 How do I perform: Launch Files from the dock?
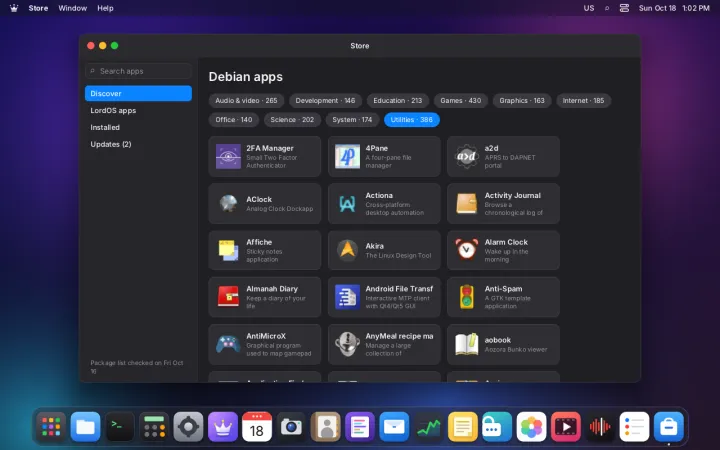(x=85, y=427)
